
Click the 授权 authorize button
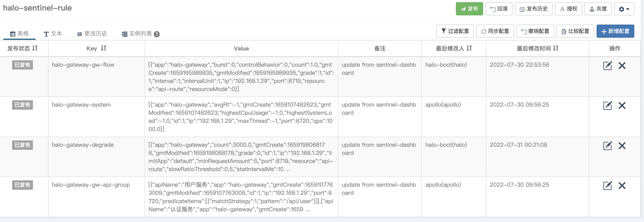568,9
